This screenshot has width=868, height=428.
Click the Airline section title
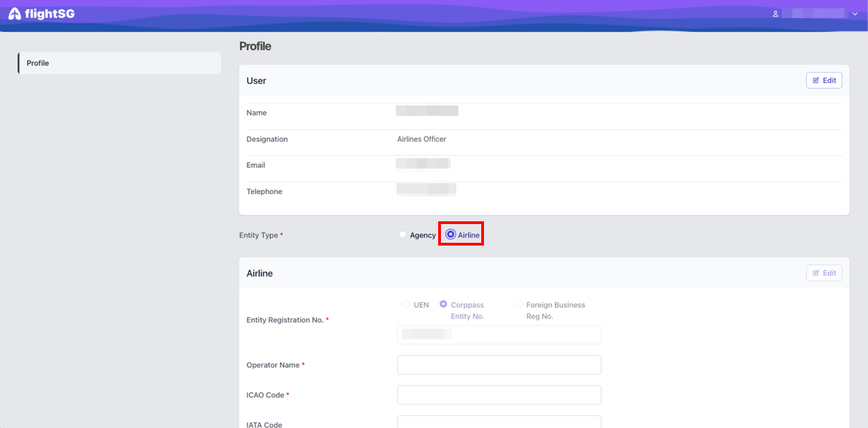260,273
